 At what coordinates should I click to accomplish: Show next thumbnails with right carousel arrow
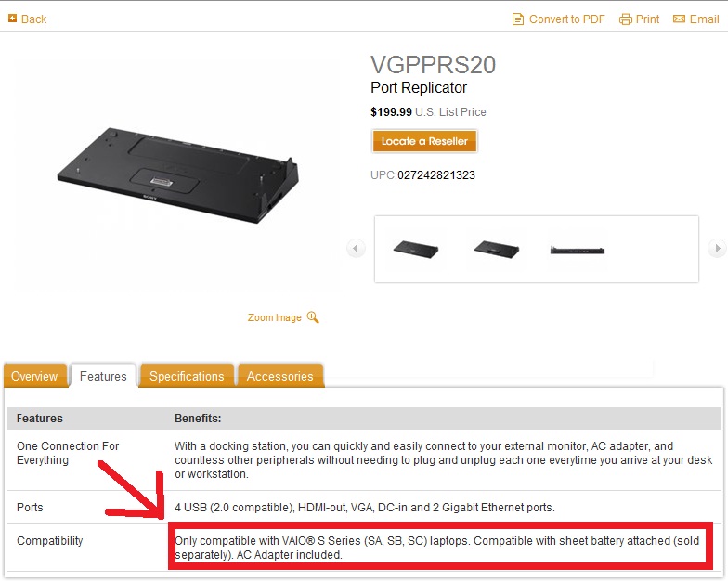pos(717,249)
